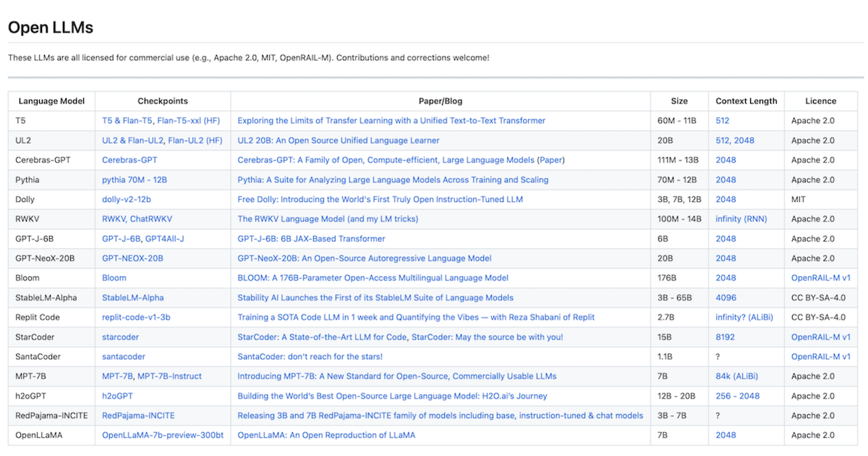Click the dolly-v2-12b checkpoint link
Image resolution: width=868 pixels, height=456 pixels.
pyautogui.click(x=127, y=199)
